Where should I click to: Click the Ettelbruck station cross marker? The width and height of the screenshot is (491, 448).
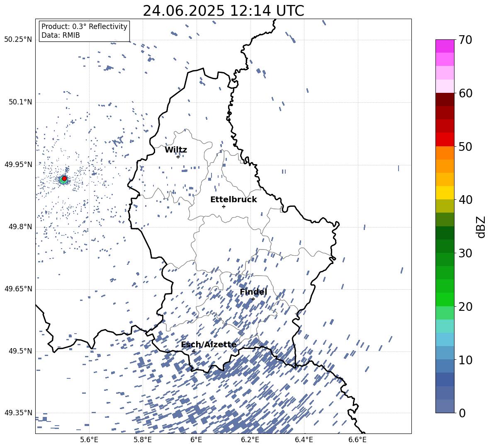click(x=224, y=206)
